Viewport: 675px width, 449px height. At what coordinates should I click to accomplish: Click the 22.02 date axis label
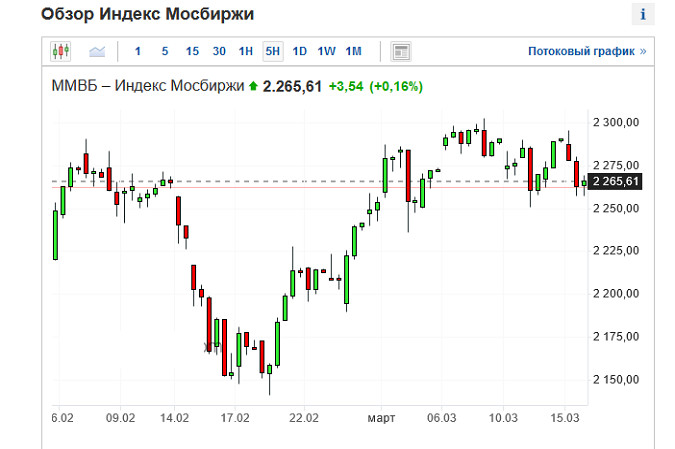pos(304,418)
